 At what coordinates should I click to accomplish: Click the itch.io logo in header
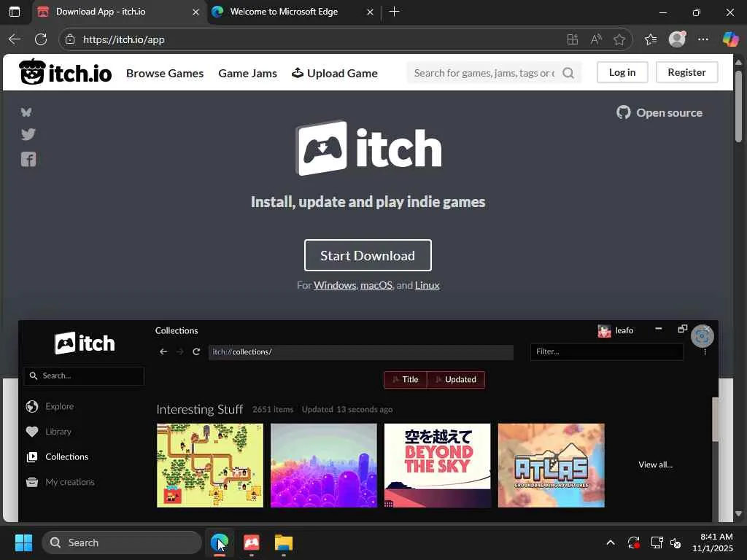tap(65, 72)
